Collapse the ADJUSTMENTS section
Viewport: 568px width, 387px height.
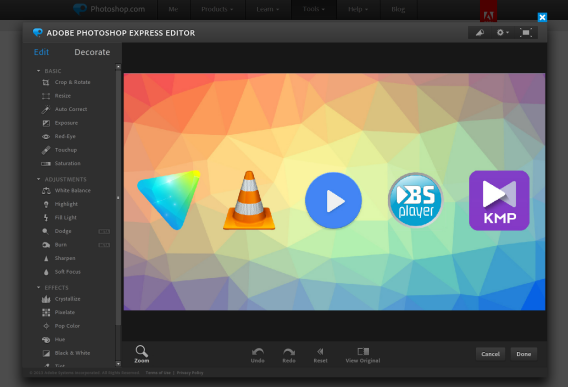(38, 179)
